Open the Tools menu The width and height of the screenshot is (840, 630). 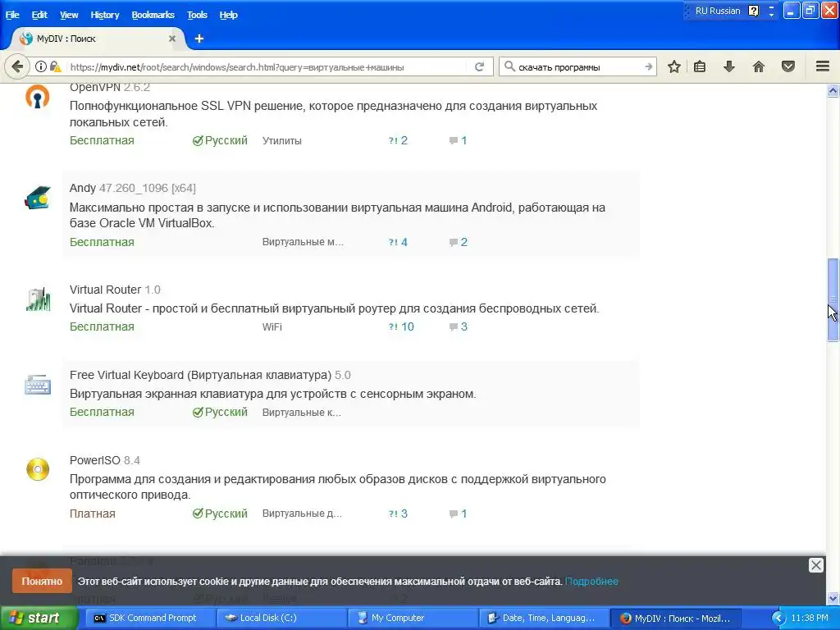[197, 15]
